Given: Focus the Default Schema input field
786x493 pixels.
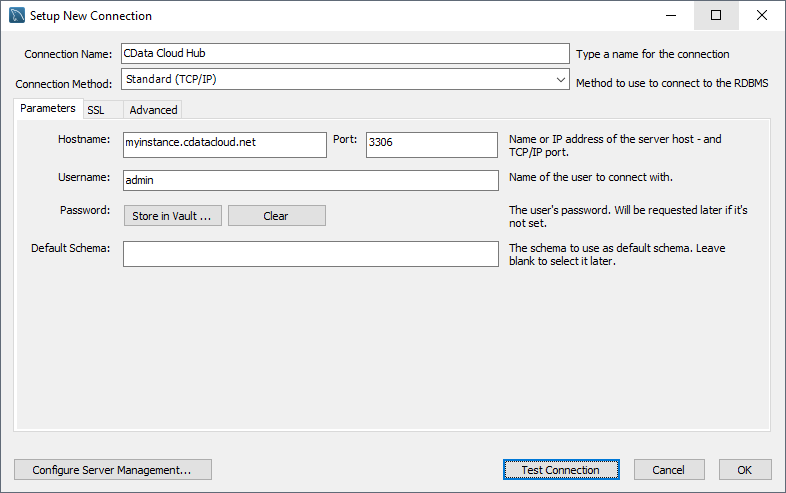Looking at the screenshot, I should point(310,254).
